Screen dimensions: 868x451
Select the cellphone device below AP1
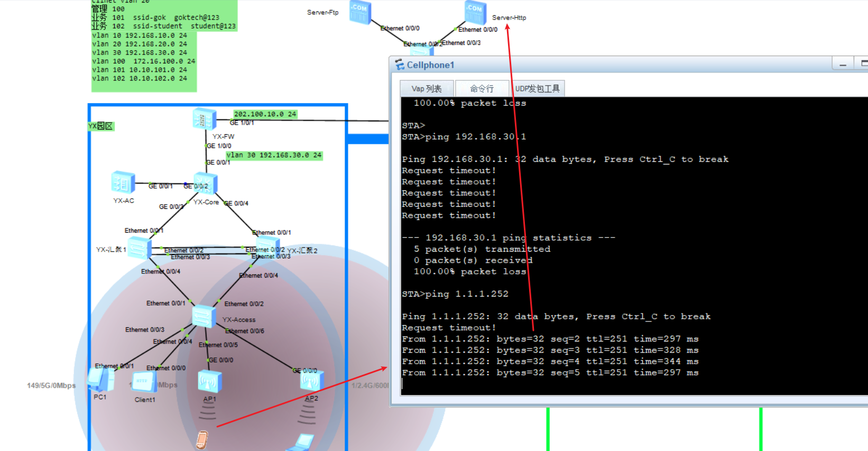coord(202,440)
